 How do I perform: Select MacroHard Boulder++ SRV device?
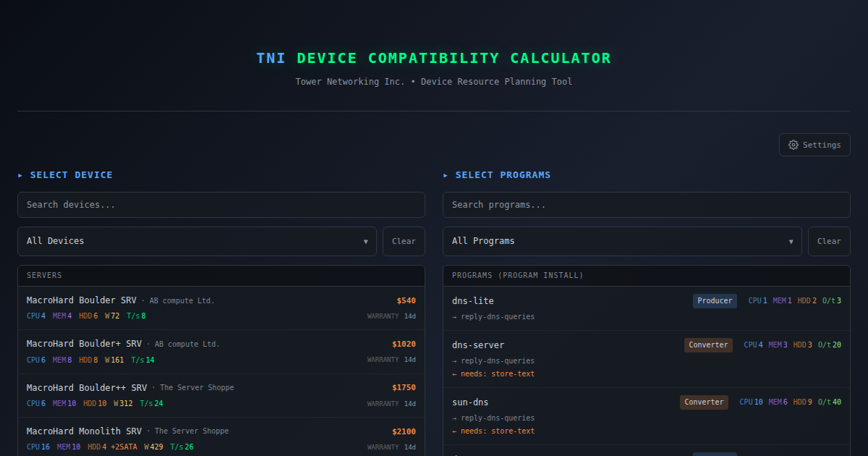pos(221,395)
